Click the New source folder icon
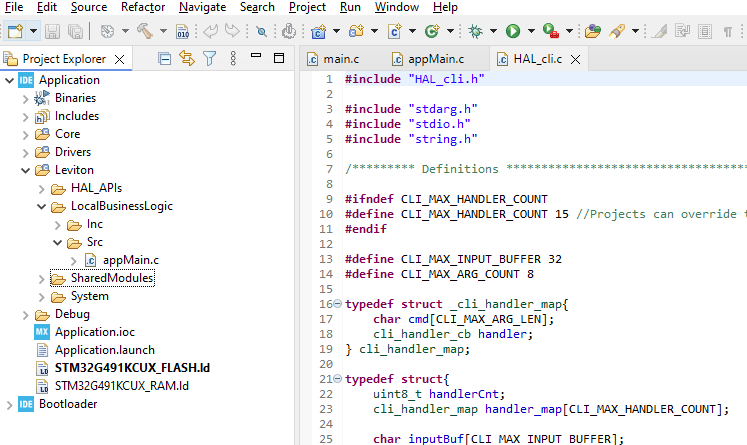The image size is (747, 445). pyautogui.click(x=356, y=31)
